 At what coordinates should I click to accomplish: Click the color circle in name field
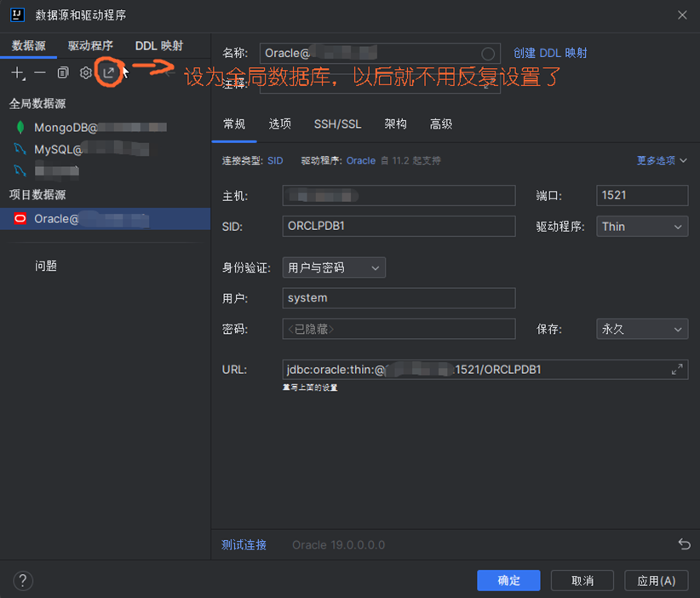click(x=488, y=54)
